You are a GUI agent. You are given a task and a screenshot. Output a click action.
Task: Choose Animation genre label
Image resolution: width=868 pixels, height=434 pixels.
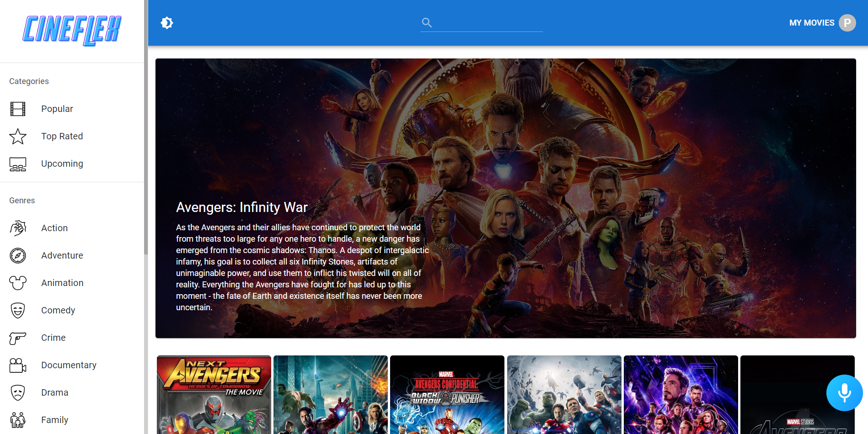[62, 283]
